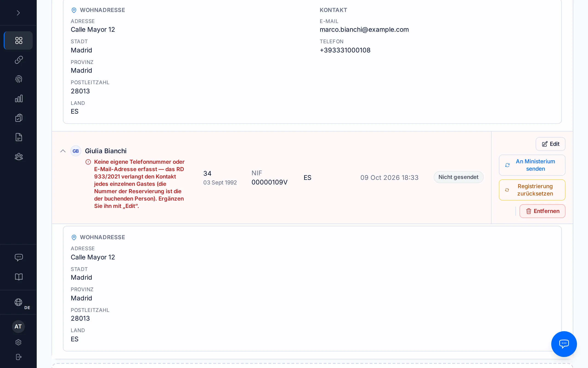Screen dimensions: 588x368
Task: Click An Ministerium senden button
Action: point(532,165)
